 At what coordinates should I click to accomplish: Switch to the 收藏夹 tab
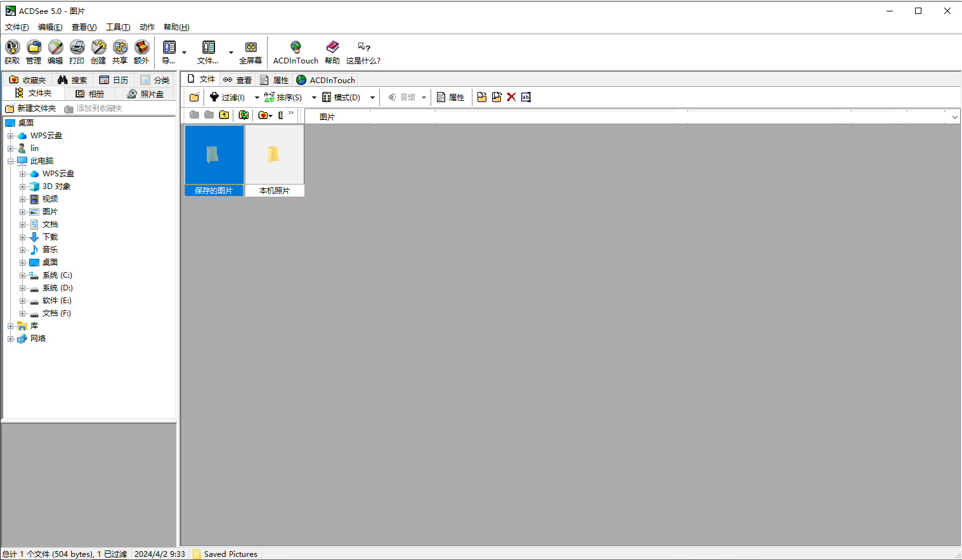click(x=27, y=80)
